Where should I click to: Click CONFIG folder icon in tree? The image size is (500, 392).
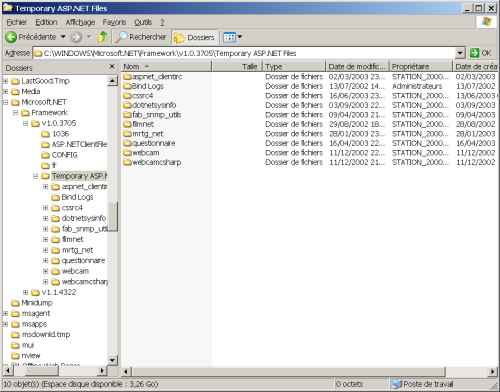45,155
